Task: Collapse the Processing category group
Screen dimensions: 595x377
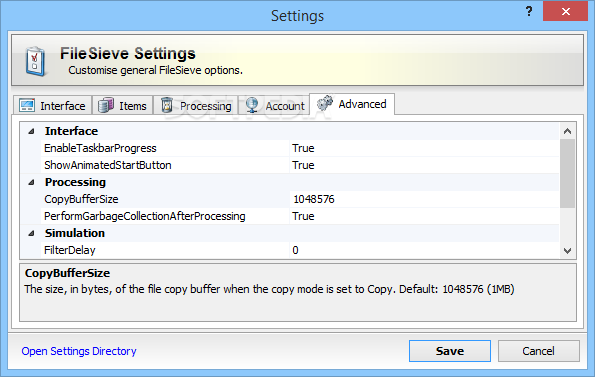Action: click(31, 182)
